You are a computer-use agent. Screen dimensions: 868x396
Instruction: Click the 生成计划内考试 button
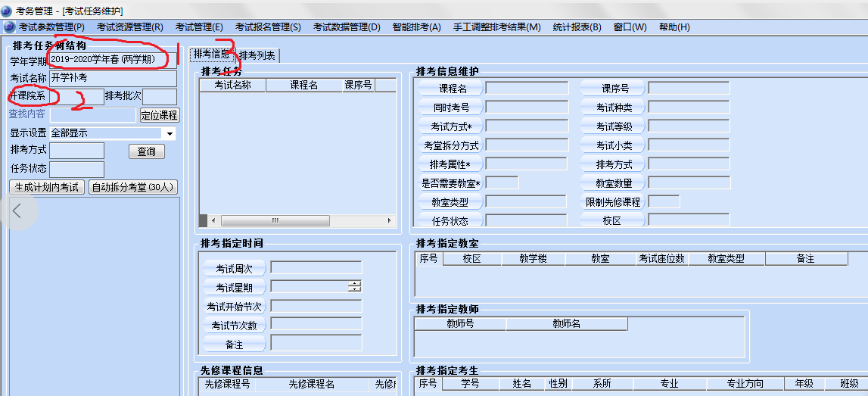(x=47, y=187)
